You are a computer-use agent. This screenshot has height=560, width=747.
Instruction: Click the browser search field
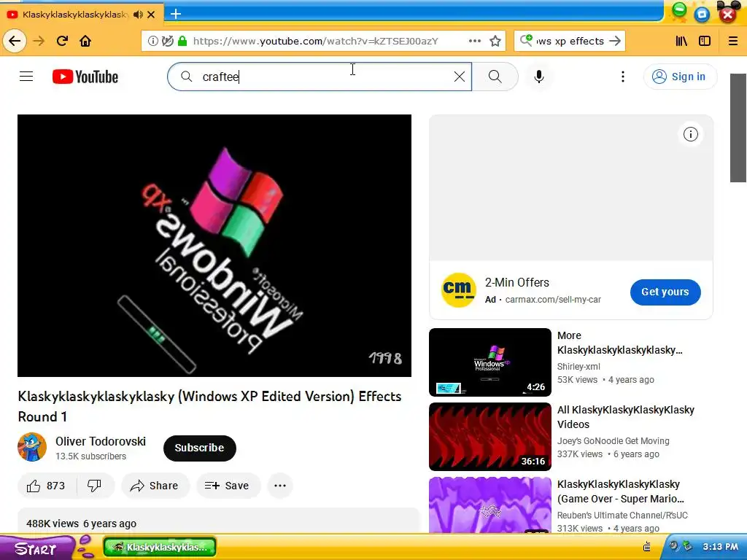point(570,41)
